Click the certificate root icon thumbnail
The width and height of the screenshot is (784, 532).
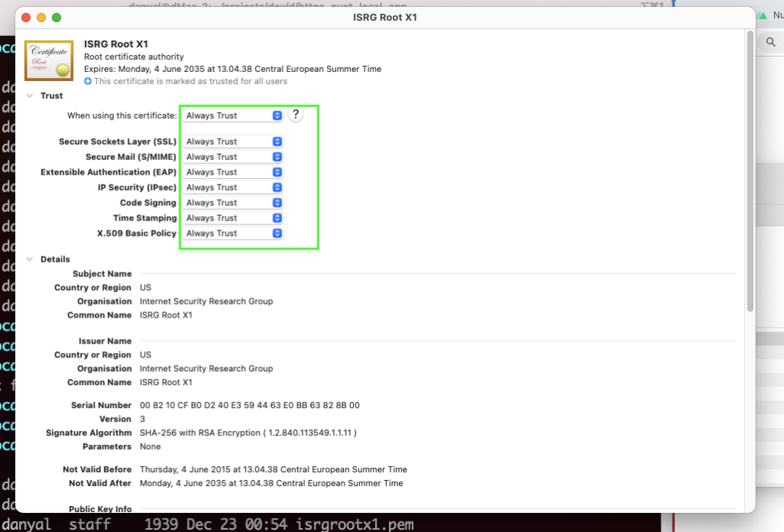pyautogui.click(x=49, y=60)
